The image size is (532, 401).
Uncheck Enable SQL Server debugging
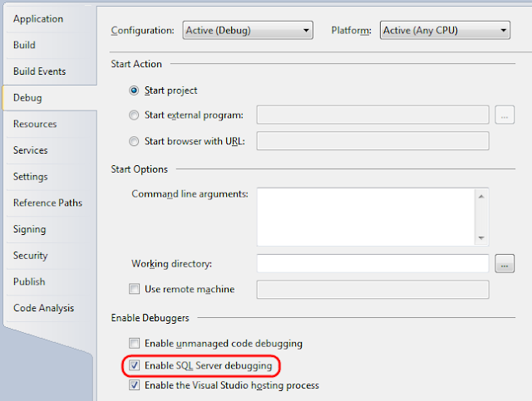[135, 364]
